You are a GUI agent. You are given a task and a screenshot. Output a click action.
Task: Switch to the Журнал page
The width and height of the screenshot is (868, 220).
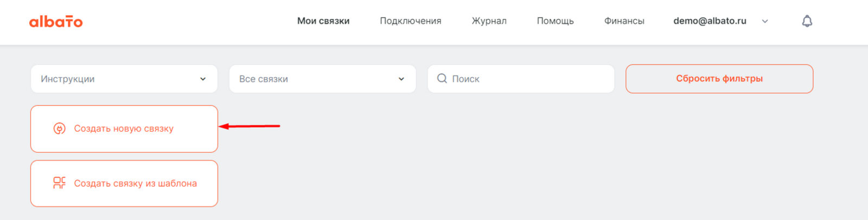click(x=489, y=21)
